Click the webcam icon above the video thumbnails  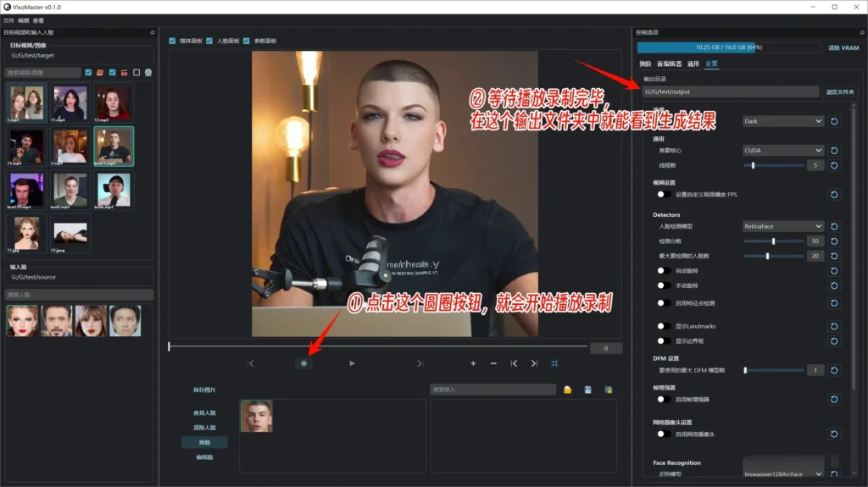(x=148, y=73)
